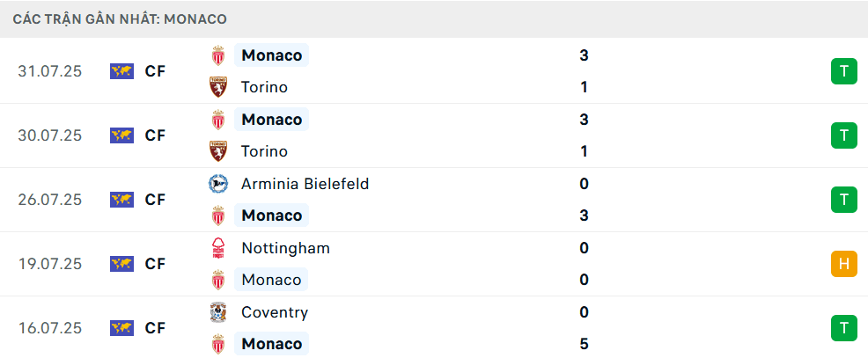The image size is (868, 358).
Task: Click green T badge for 31.07.25 match
Action: [843, 71]
